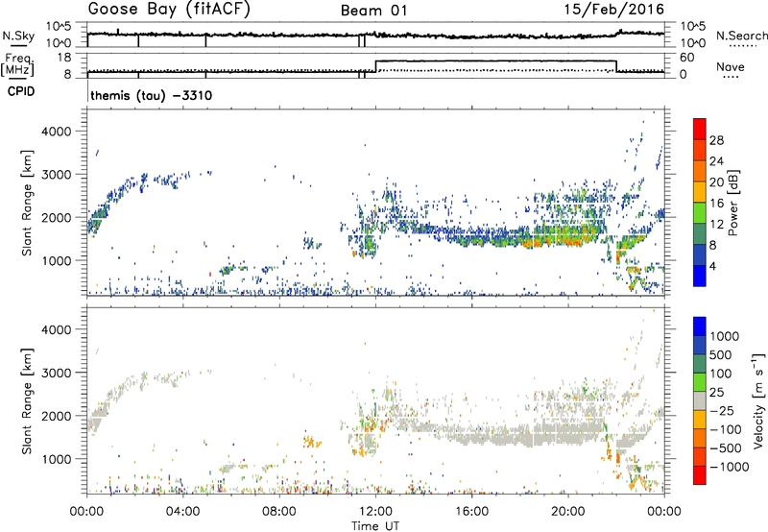Image resolution: width=768 pixels, height=532 pixels.
Task: Click the "Power [dB]" colorbar title
Action: click(x=733, y=203)
